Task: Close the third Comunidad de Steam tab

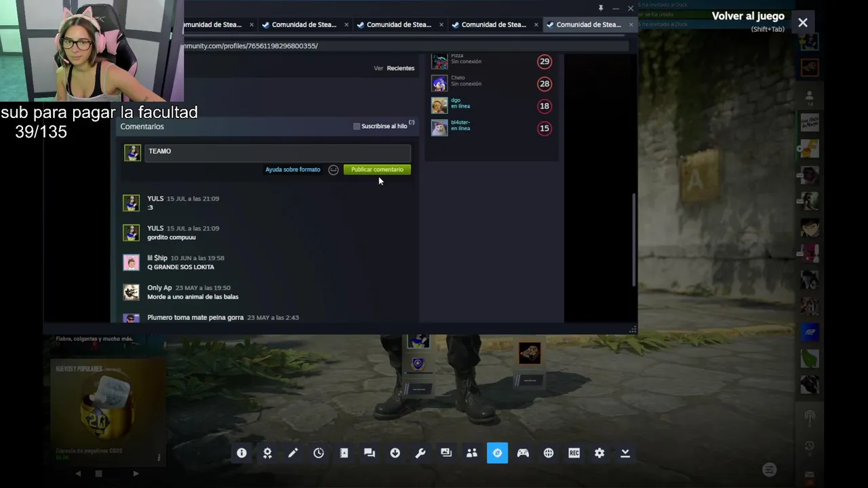Action: (x=441, y=24)
